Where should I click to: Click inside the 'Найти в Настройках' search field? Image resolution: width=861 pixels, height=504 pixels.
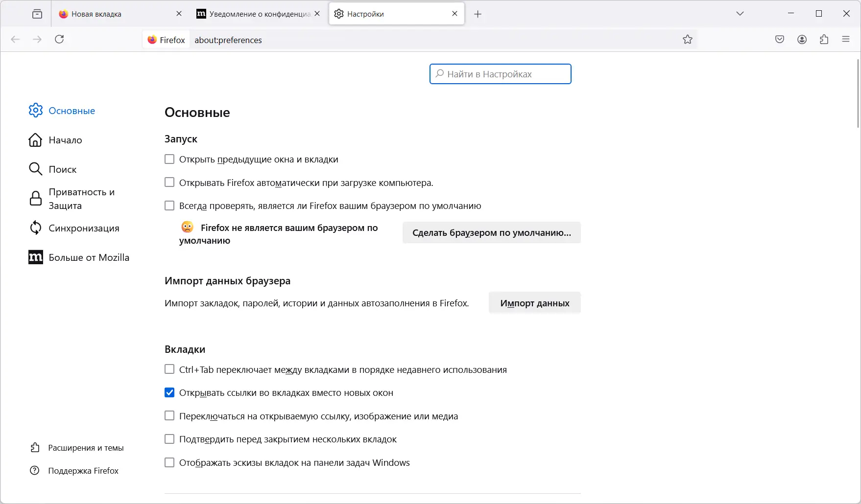(500, 74)
